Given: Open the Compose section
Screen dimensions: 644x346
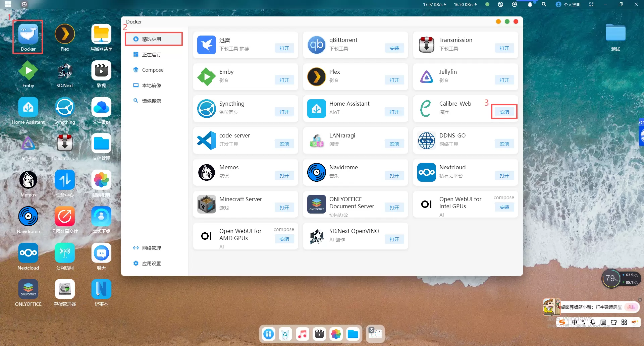Looking at the screenshot, I should coord(153,70).
